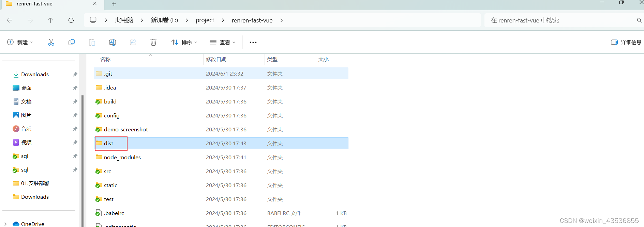
Task: Select the .git folder
Action: 221,74
